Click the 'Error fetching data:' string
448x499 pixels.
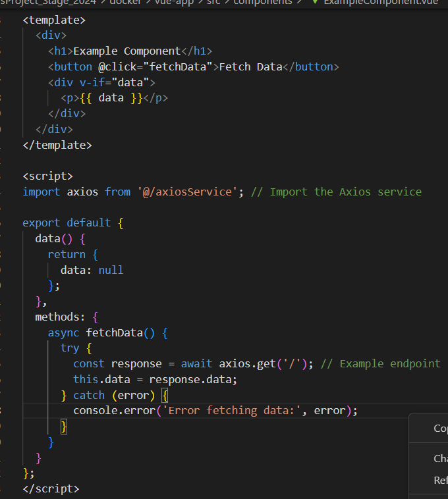(x=231, y=411)
